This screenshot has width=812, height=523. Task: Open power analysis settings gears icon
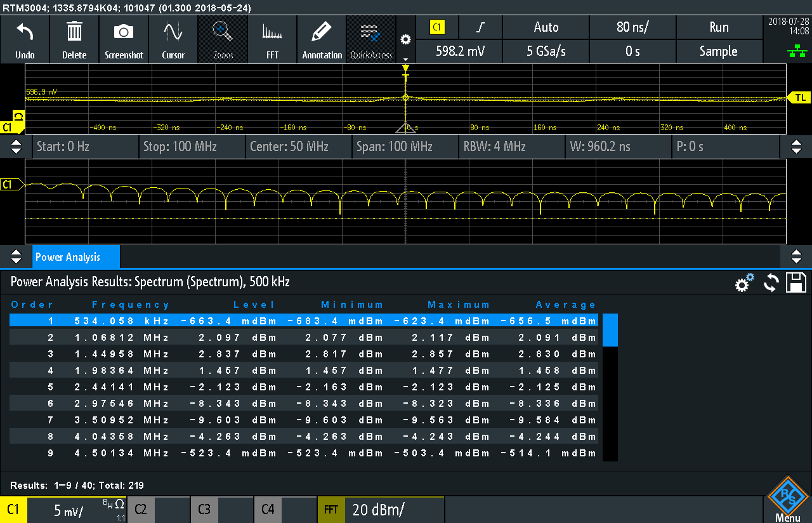click(x=744, y=282)
